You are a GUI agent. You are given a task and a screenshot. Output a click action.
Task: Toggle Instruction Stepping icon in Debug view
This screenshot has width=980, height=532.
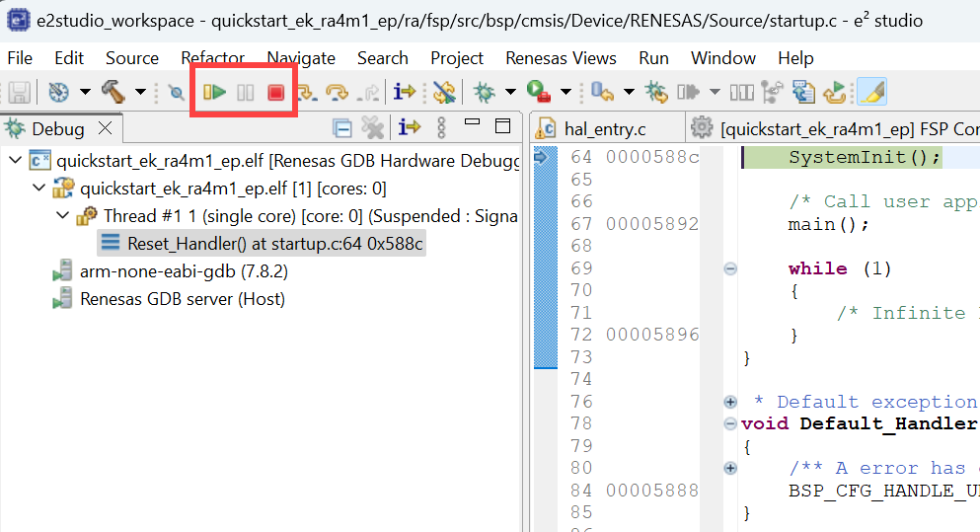410,127
